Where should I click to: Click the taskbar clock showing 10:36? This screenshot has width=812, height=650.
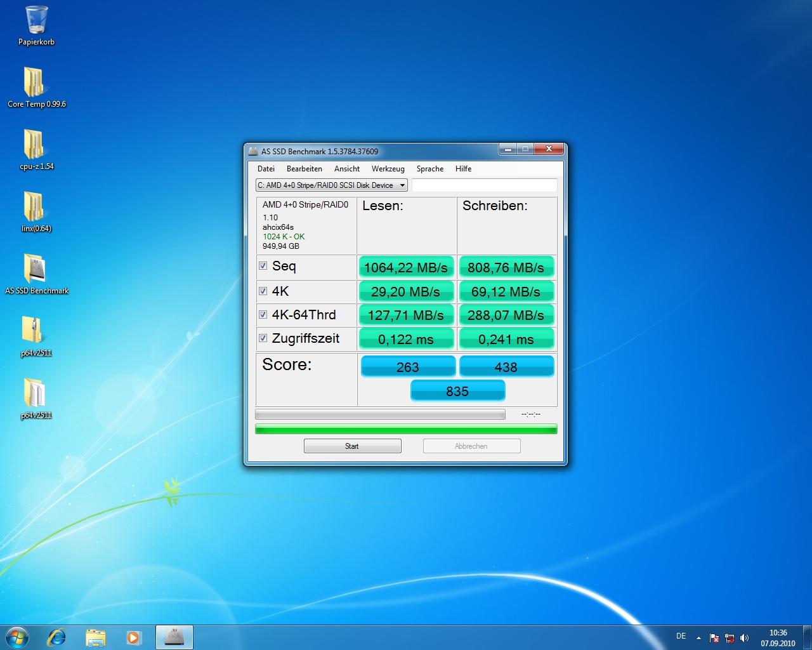[x=778, y=638]
